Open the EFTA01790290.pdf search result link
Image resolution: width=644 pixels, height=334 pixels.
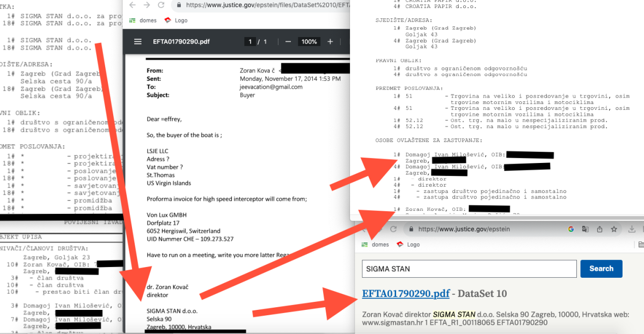406,294
